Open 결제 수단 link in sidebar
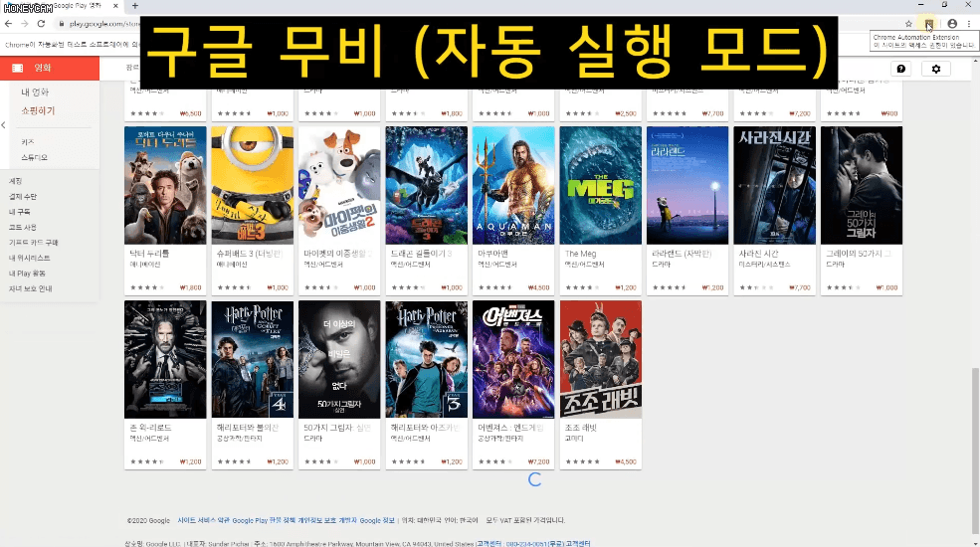This screenshot has width=980, height=547. click(23, 197)
